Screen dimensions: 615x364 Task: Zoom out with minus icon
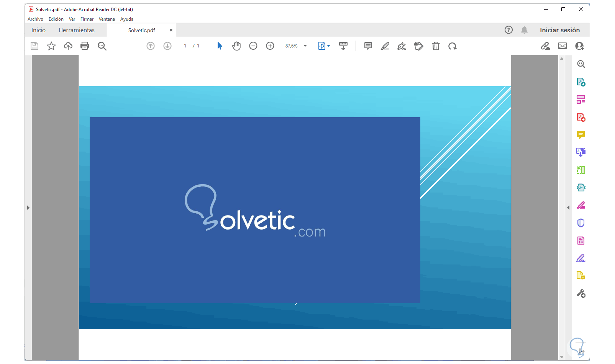pos(253,46)
